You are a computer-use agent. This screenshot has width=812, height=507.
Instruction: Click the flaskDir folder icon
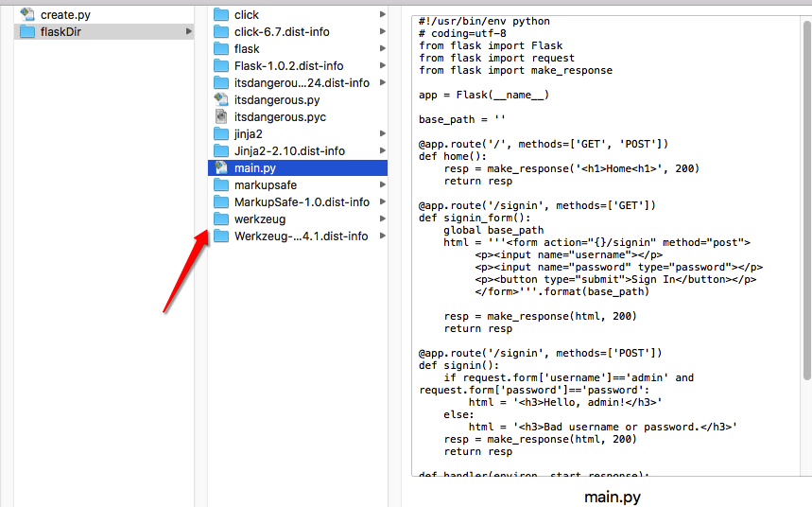click(x=26, y=31)
